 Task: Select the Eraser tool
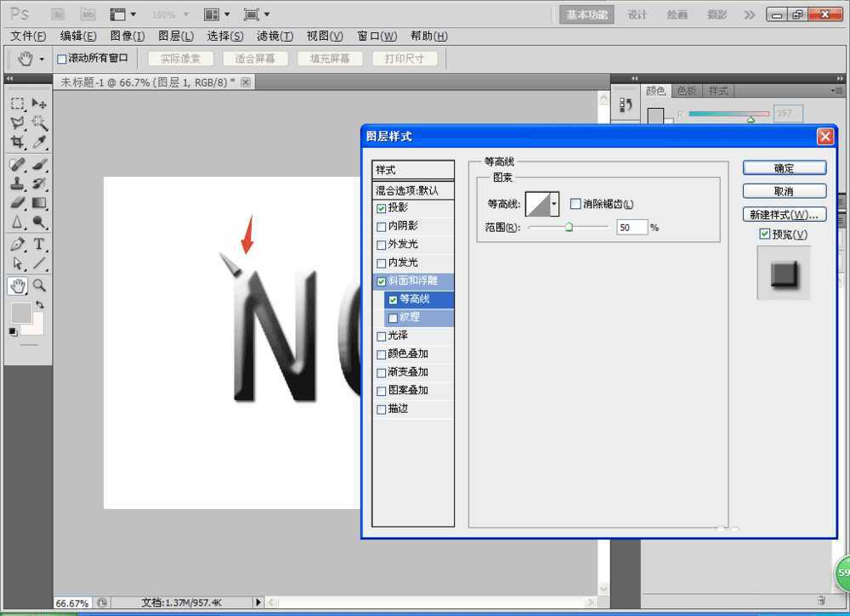(x=19, y=203)
